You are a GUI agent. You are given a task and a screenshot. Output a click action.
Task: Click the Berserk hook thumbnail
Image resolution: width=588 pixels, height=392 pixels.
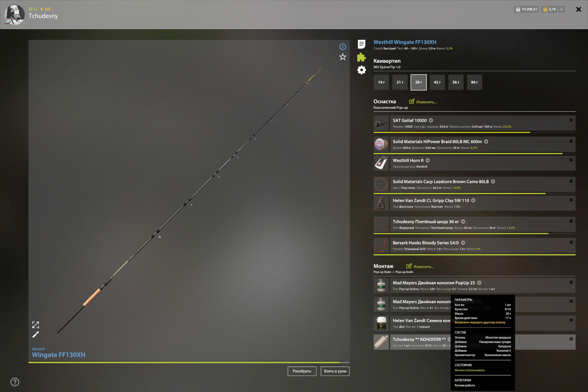click(381, 245)
